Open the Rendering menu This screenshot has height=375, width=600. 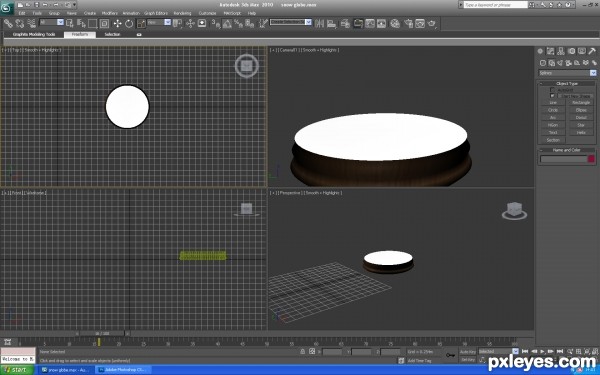coord(182,13)
